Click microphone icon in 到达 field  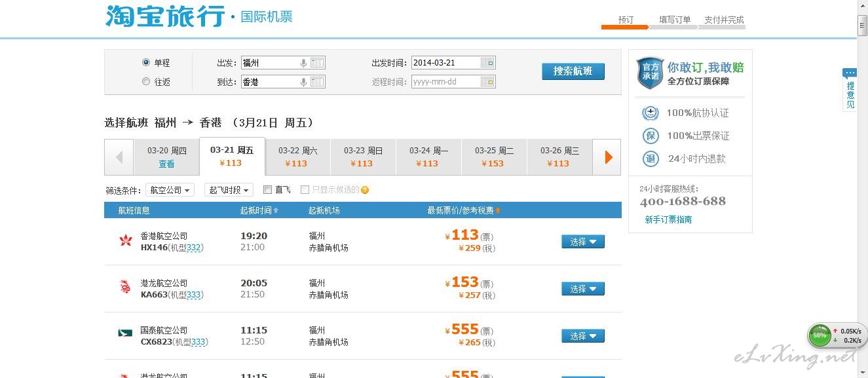pyautogui.click(x=303, y=82)
